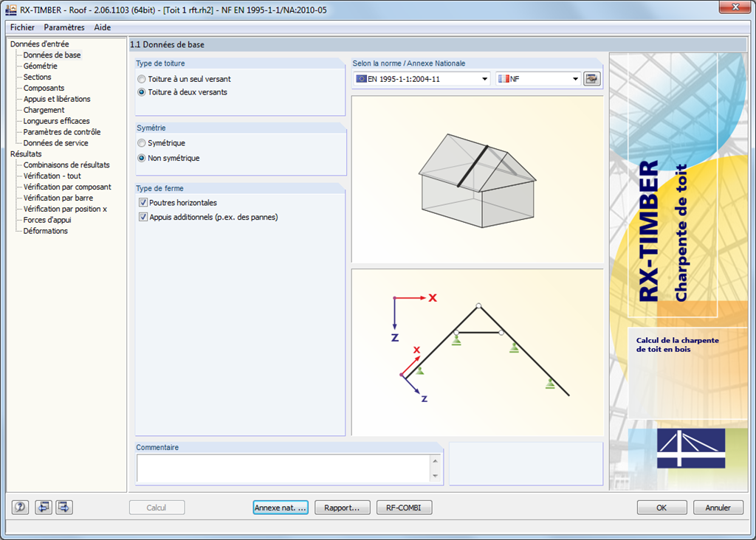The width and height of the screenshot is (756, 540).
Task: Choose the Symétrique option
Action: coord(161,143)
